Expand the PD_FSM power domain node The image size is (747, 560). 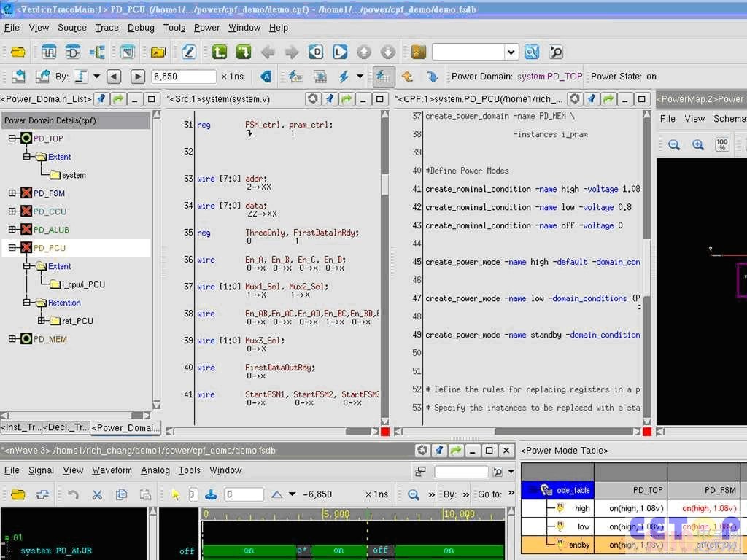[12, 192]
